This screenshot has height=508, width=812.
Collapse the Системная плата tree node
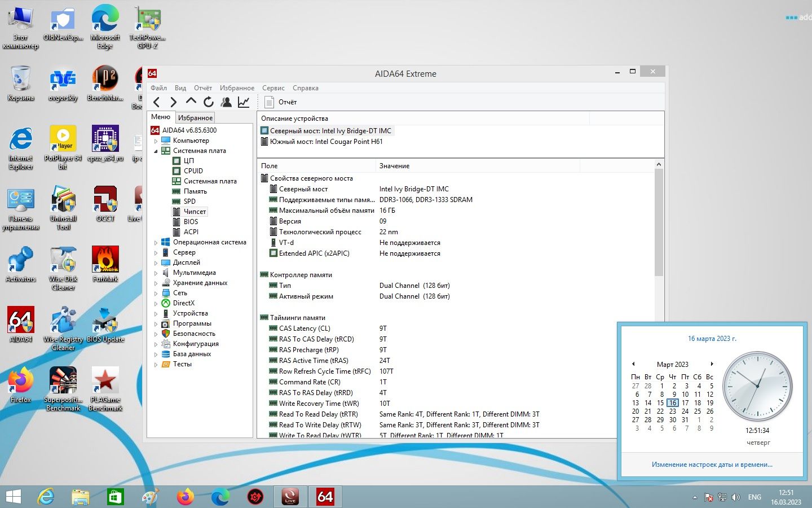[156, 151]
